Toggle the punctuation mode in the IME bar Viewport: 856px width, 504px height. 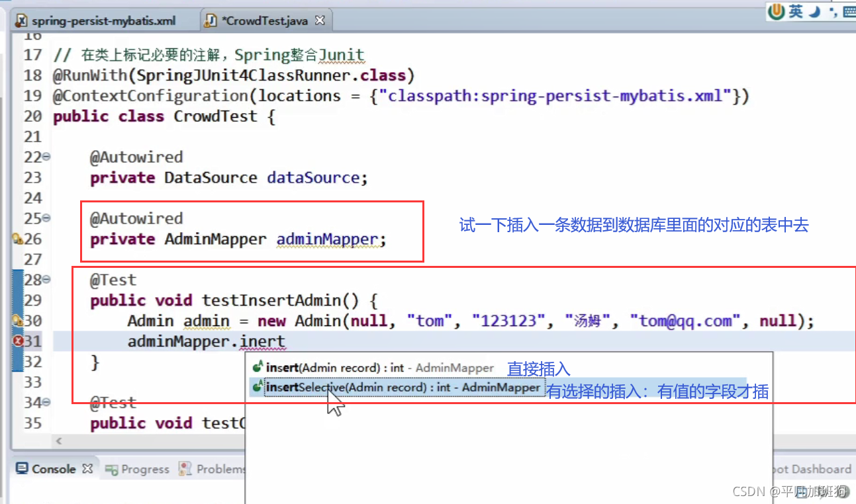coord(832,11)
